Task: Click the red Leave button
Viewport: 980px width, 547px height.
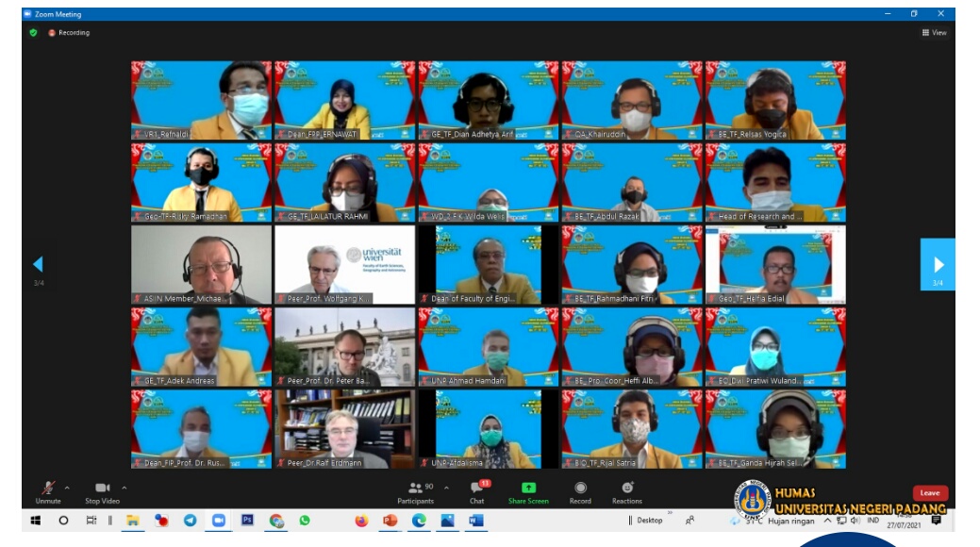Action: (929, 492)
